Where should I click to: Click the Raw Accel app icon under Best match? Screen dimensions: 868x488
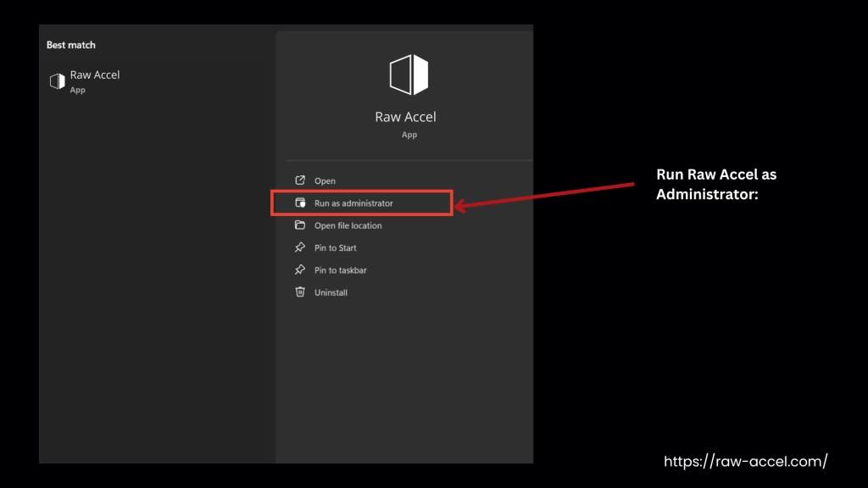pos(58,80)
